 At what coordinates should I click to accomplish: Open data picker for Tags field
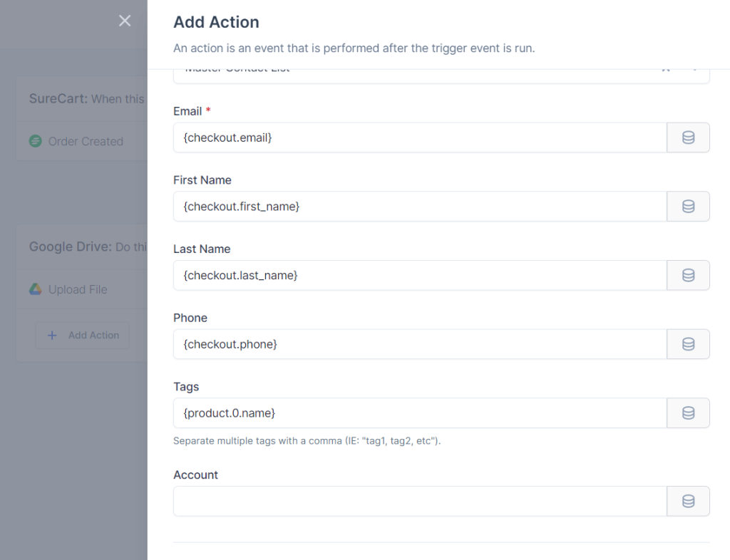[x=688, y=413]
